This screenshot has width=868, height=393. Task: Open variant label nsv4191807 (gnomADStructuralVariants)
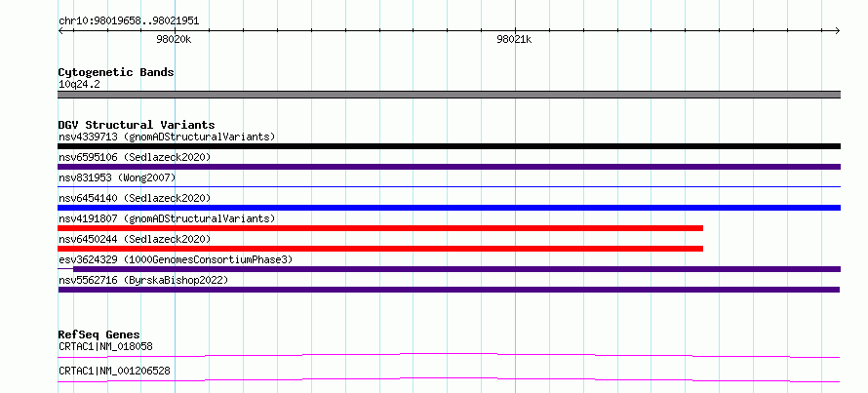click(167, 218)
